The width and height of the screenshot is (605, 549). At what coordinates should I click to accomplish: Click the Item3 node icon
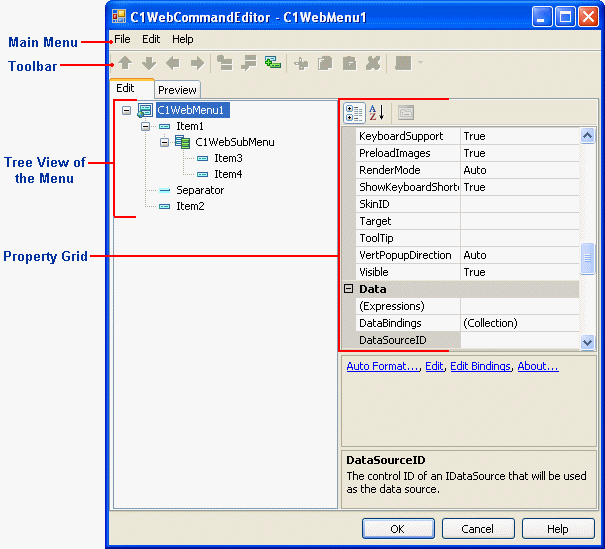point(203,159)
